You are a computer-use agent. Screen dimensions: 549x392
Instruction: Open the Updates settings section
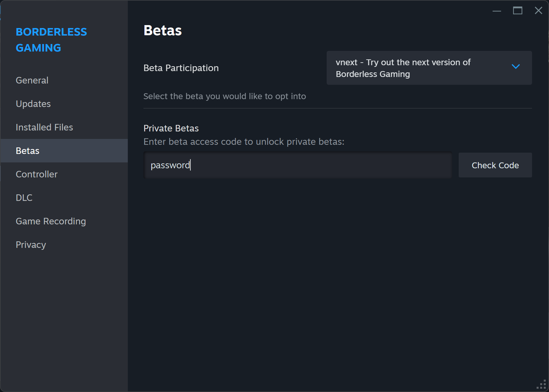[64, 104]
